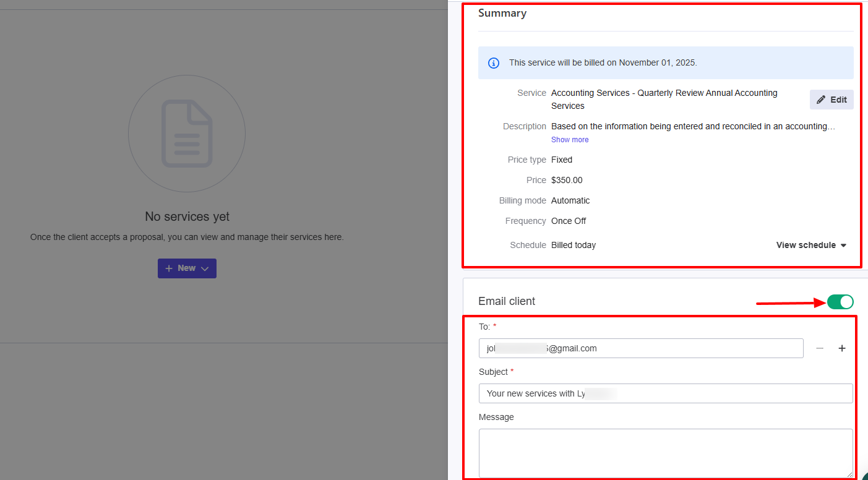The image size is (868, 480).
Task: Disable the Email client toggle
Action: (840, 302)
